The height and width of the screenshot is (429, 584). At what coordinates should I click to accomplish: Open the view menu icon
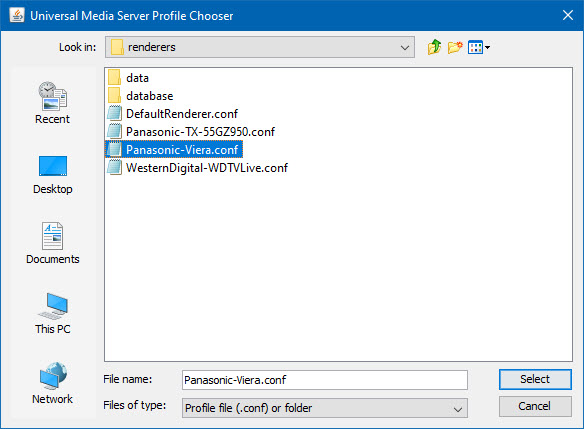479,47
